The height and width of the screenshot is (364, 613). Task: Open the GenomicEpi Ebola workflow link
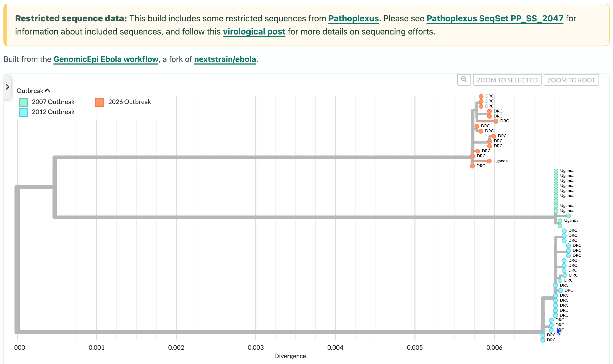106,59
